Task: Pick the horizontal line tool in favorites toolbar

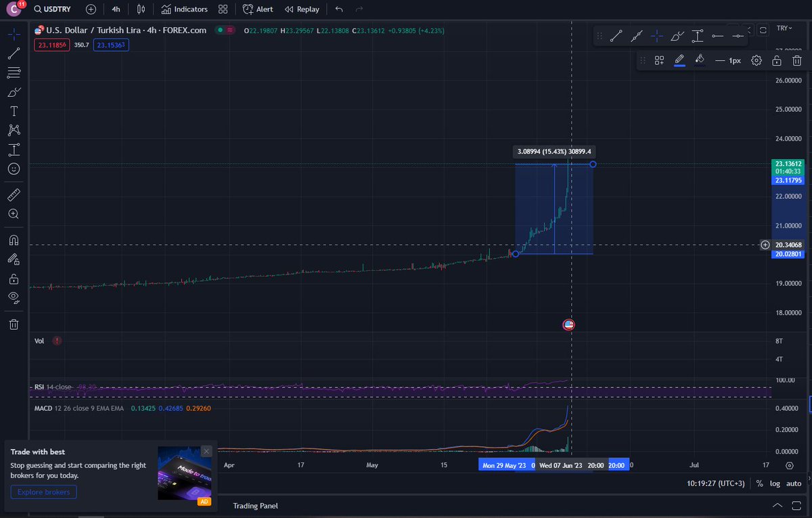Action: 738,35
